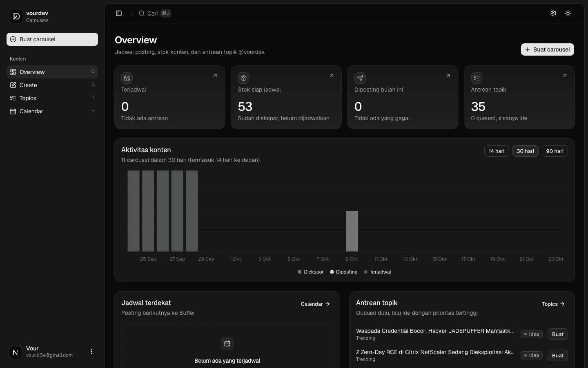This screenshot has width=588, height=368.
Task: Open Stok siap jadwal card arrow
Action: pyautogui.click(x=332, y=76)
